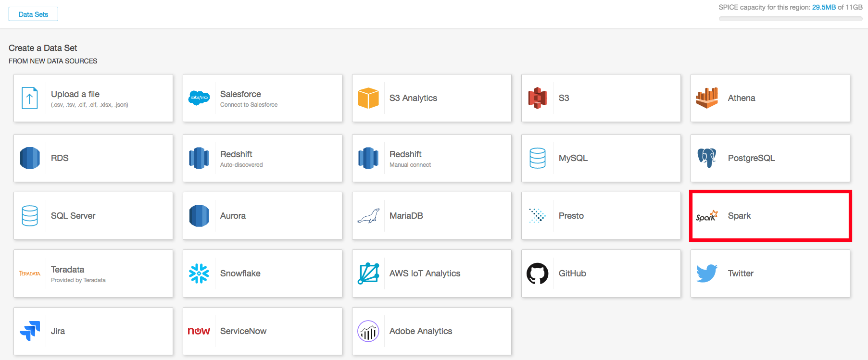Image resolution: width=868 pixels, height=360 pixels.
Task: Open the Aurora data source icon
Action: point(199,216)
